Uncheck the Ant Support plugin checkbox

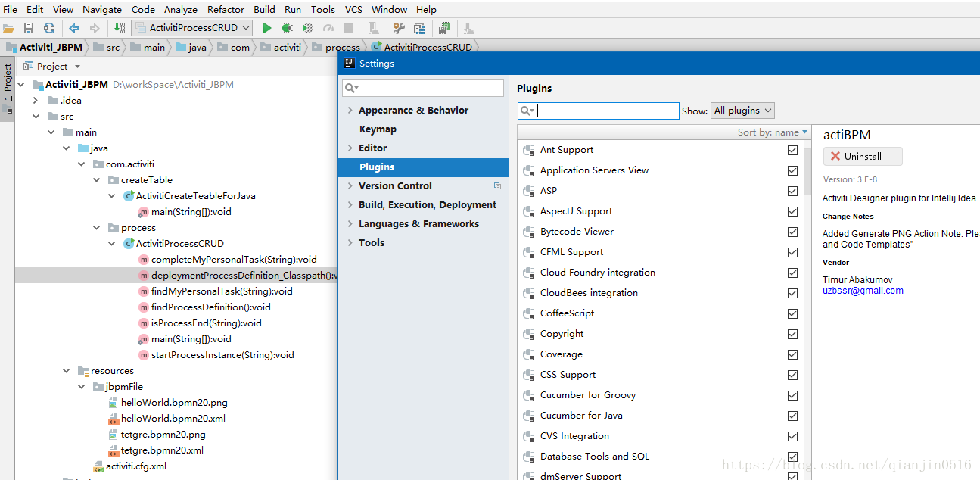792,150
